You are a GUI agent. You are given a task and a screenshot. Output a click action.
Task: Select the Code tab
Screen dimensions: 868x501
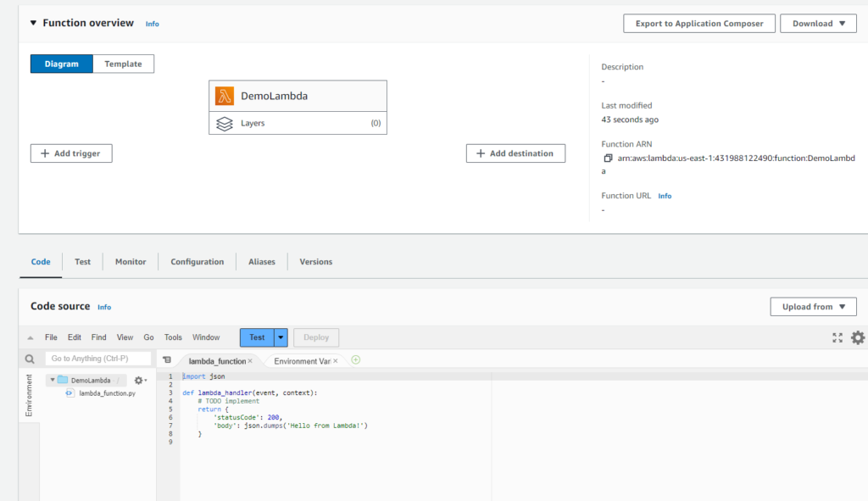point(41,262)
